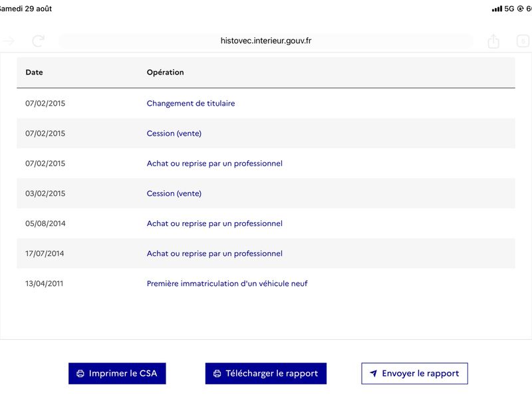This screenshot has height=399, width=532.
Task: Open Cession (vente) dated 03/02/2015
Action: pos(174,194)
